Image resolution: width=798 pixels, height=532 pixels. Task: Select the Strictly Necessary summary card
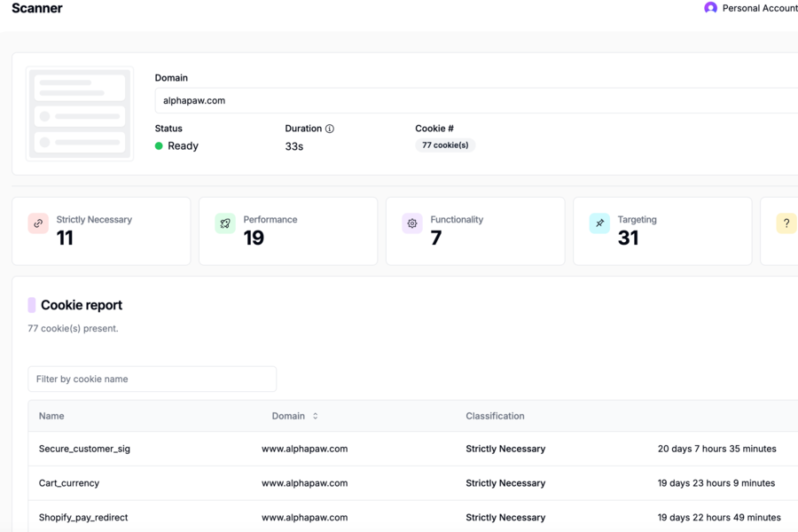[x=101, y=231]
